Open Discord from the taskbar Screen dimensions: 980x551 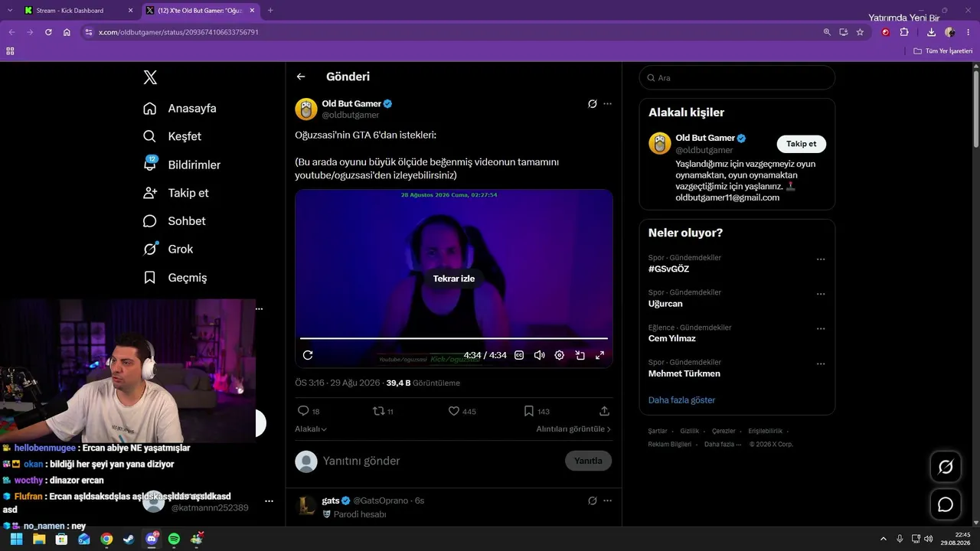[x=152, y=539]
